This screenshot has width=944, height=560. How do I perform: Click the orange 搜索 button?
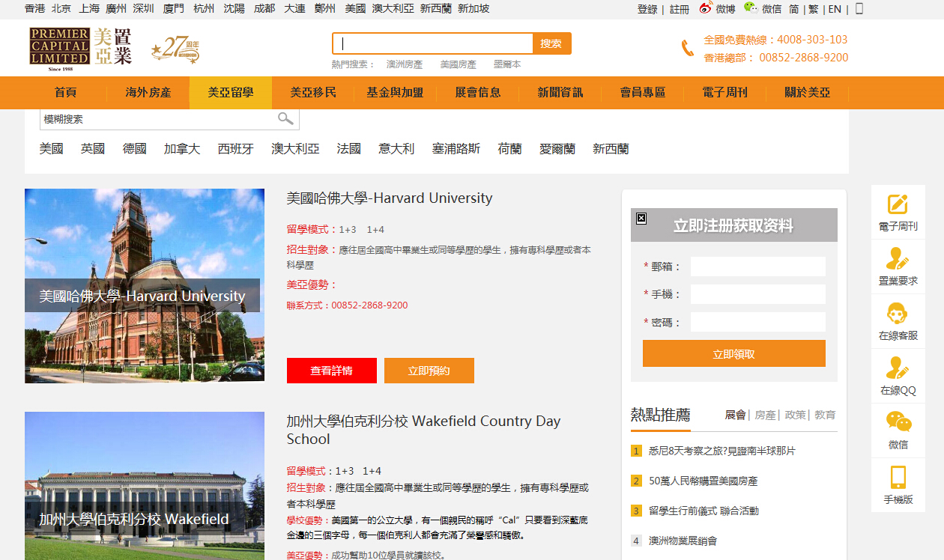[551, 43]
